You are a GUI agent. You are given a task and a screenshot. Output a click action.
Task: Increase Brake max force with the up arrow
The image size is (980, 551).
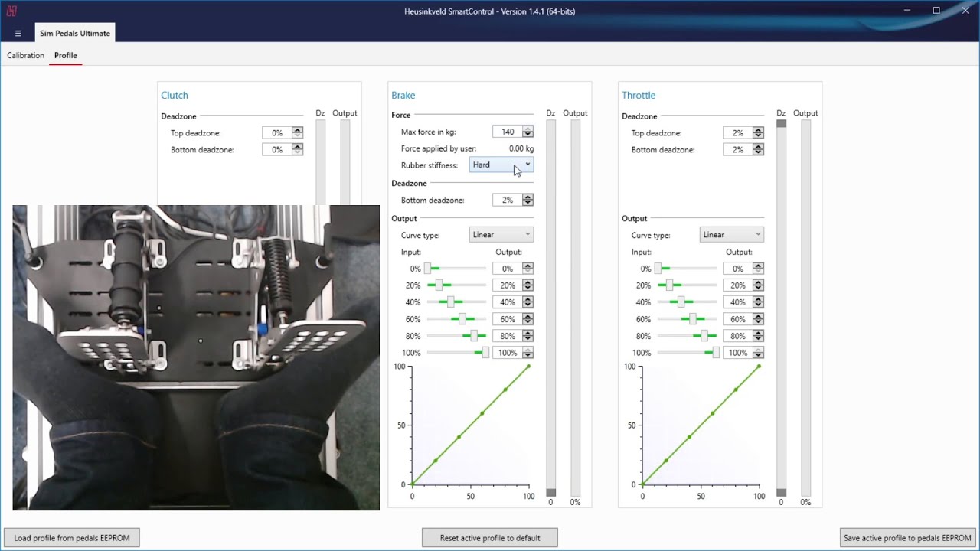click(528, 129)
